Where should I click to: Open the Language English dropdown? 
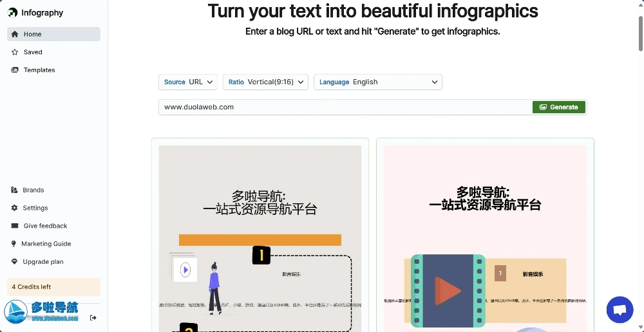coord(377,82)
